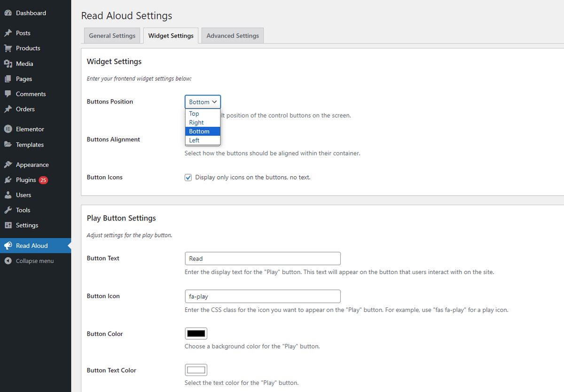This screenshot has height=392, width=564.
Task: Switch to the General Settings tab
Action: click(x=112, y=36)
